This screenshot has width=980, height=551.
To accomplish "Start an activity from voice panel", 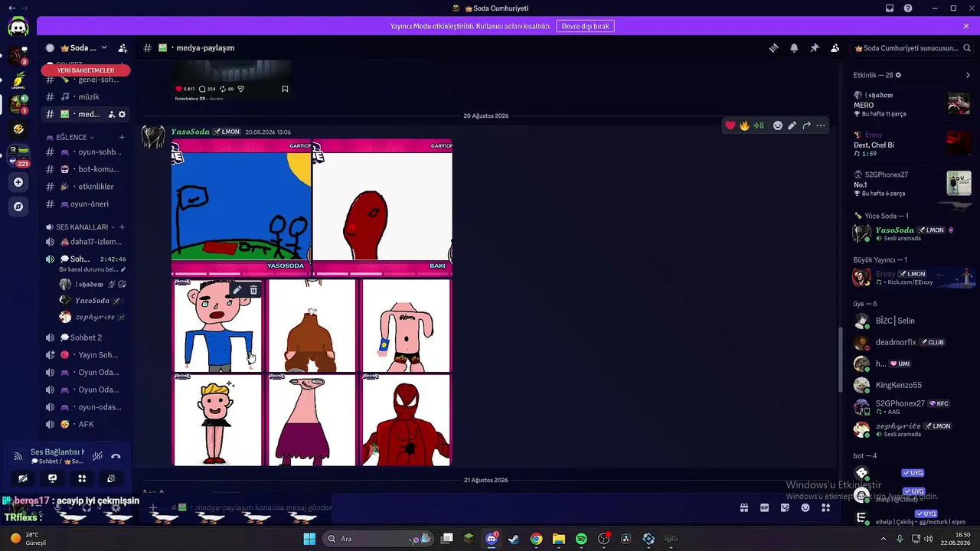I will tap(82, 478).
